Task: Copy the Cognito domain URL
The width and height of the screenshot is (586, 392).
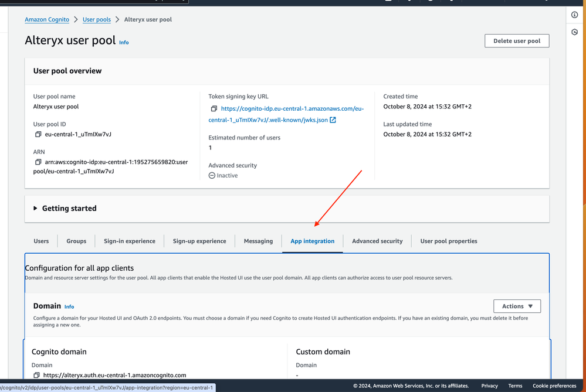Action: 36,375
